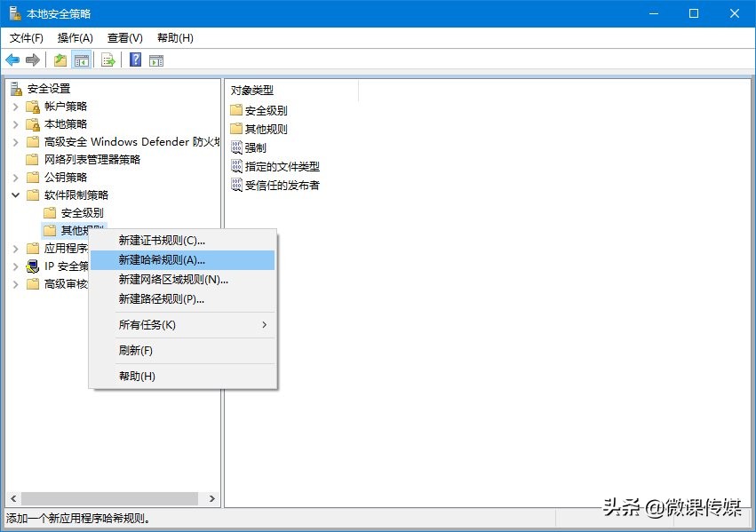Click the 对象类型 column header
This screenshot has width=756, height=532.
pos(292,90)
